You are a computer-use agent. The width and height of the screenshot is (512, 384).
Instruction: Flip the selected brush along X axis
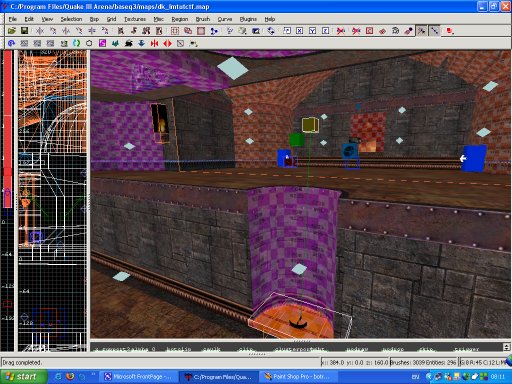pyautogui.click(x=40, y=31)
